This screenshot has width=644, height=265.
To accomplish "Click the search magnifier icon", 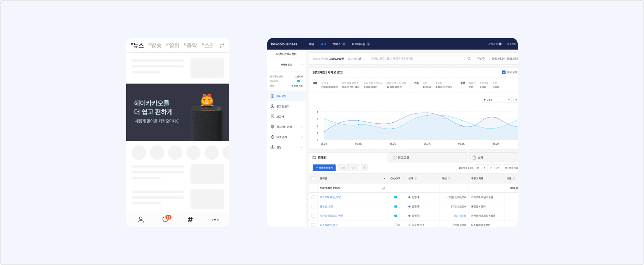I will pyautogui.click(x=469, y=58).
